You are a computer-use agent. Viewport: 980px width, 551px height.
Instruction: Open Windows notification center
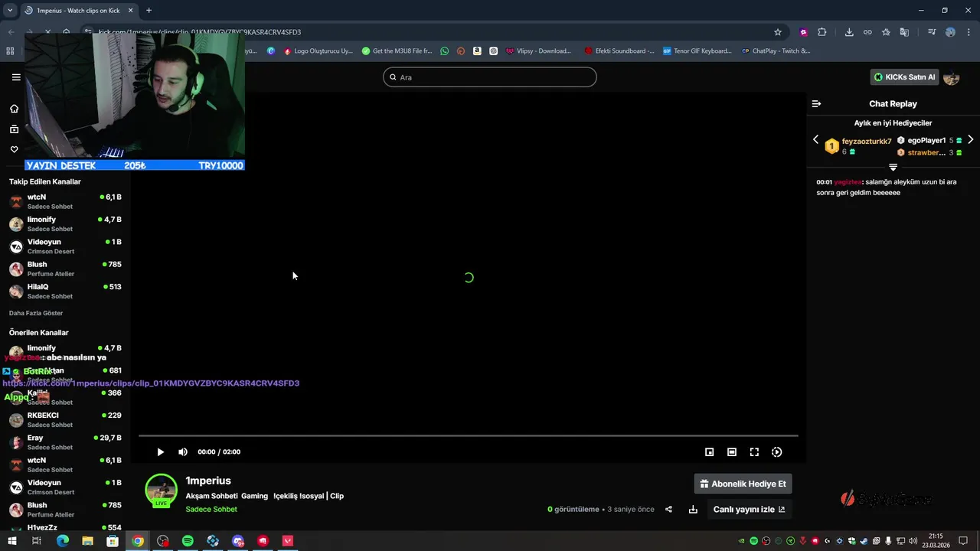pos(964,541)
